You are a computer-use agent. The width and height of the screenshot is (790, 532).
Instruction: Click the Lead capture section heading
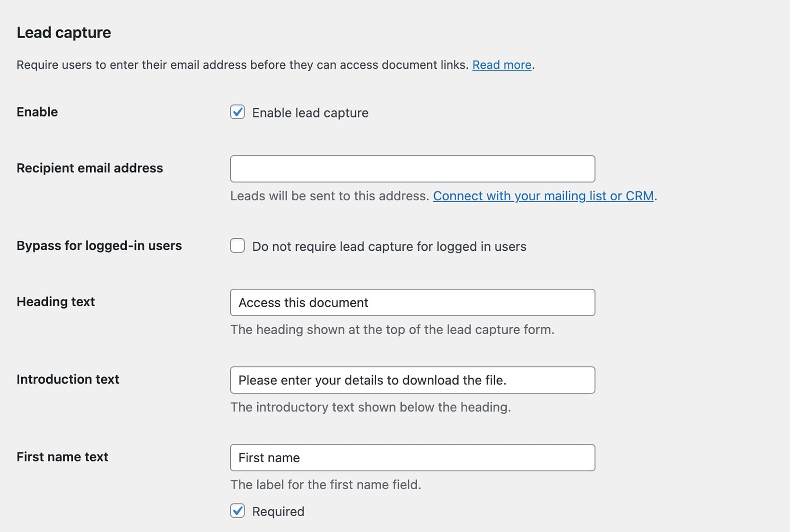point(64,33)
